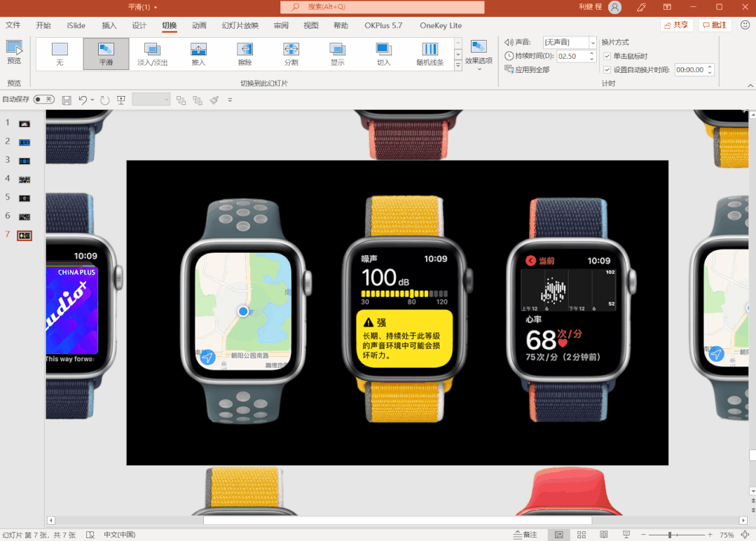Collapse the ribbon with the chevron
This screenshot has height=541, width=756.
click(750, 85)
